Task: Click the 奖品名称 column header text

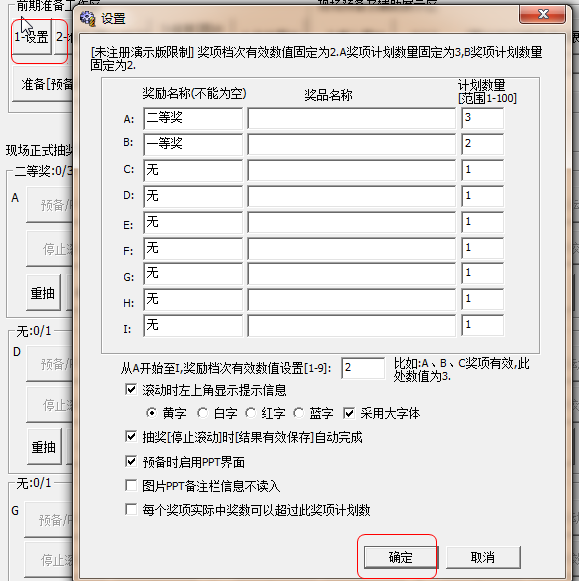Action: [328, 95]
